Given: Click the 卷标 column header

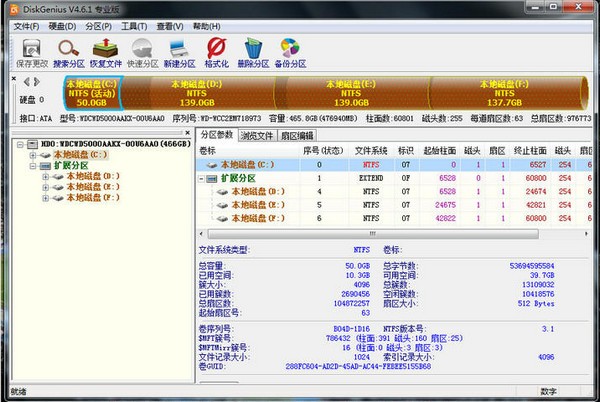Looking at the screenshot, I should (x=248, y=151).
